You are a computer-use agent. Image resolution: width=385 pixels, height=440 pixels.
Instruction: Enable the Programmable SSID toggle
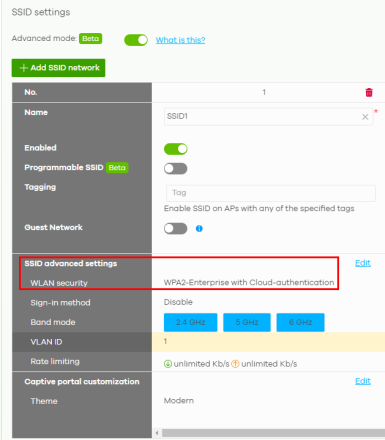click(x=175, y=169)
